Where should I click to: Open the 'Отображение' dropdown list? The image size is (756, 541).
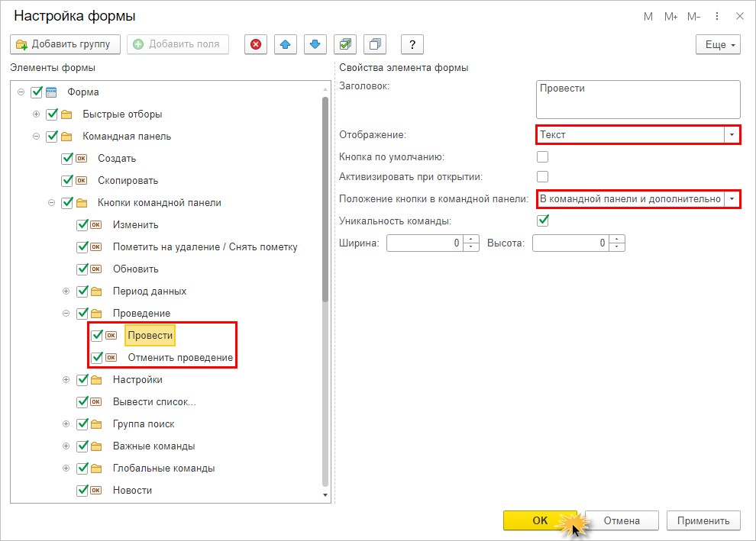732,135
